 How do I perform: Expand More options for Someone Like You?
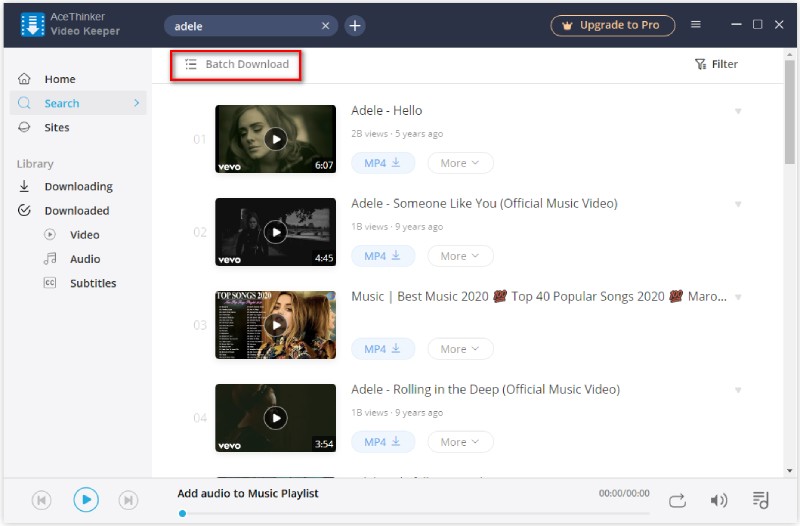click(x=460, y=256)
